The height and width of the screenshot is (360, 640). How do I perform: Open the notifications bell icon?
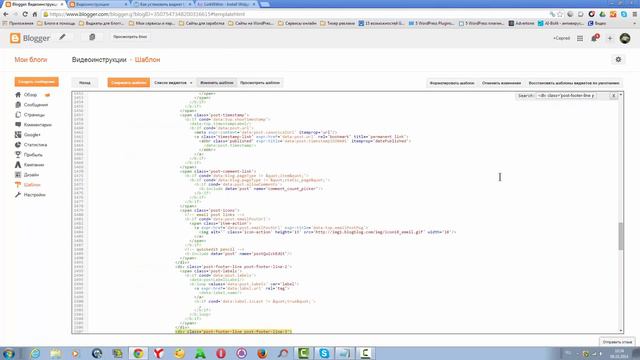595,38
